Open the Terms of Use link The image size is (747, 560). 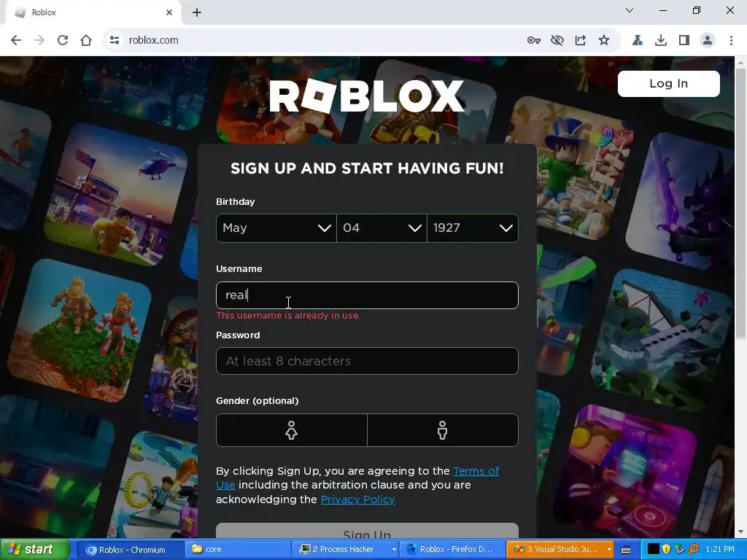476,471
